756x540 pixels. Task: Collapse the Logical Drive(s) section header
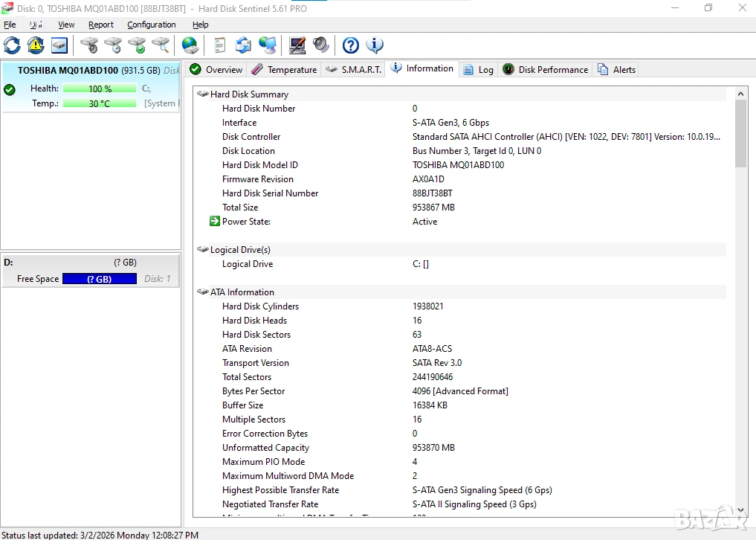[202, 250]
